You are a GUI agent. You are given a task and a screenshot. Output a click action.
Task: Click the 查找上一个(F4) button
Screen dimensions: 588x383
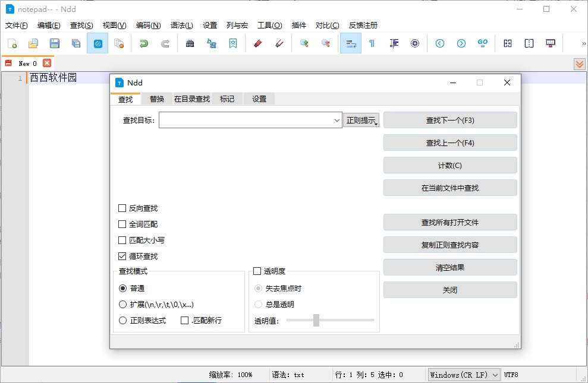[x=450, y=143]
